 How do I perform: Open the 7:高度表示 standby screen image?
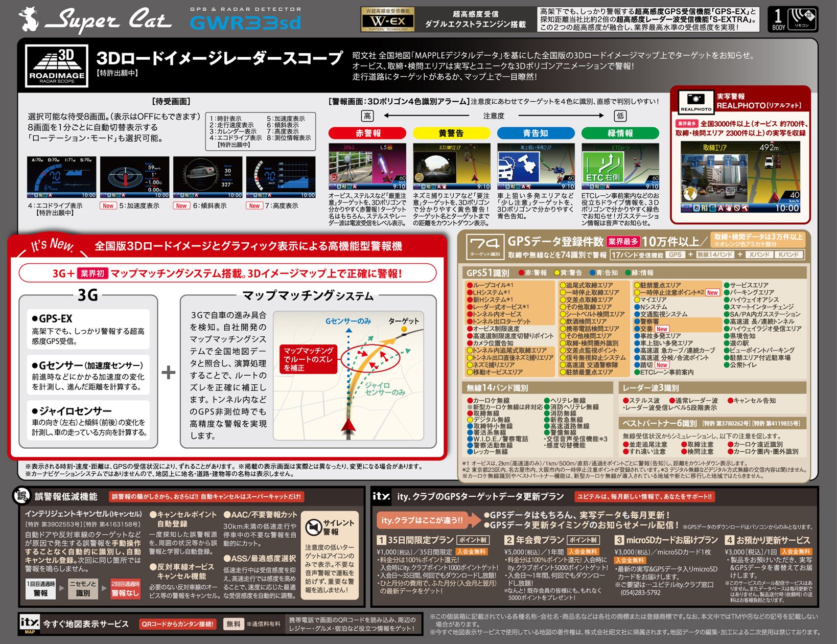click(281, 177)
